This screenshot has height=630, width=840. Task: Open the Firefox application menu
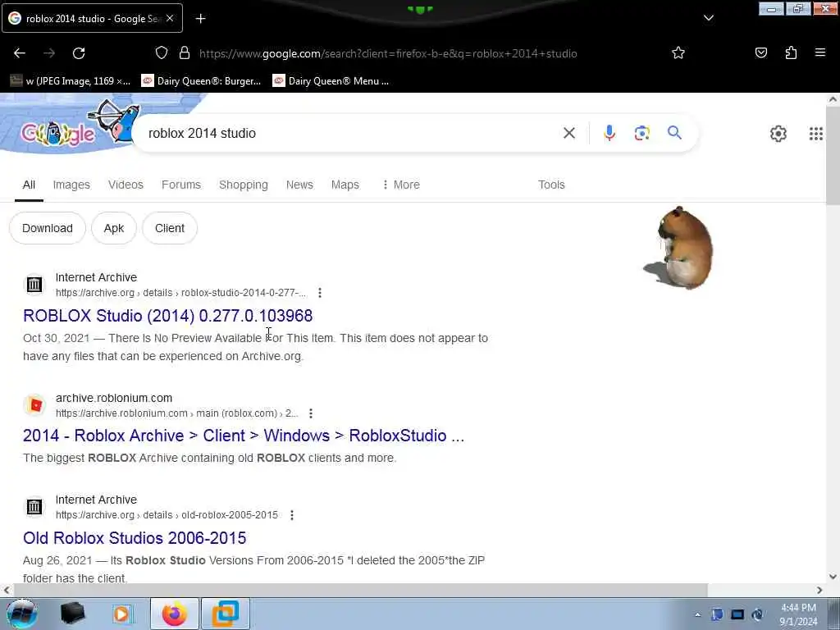coord(820,53)
